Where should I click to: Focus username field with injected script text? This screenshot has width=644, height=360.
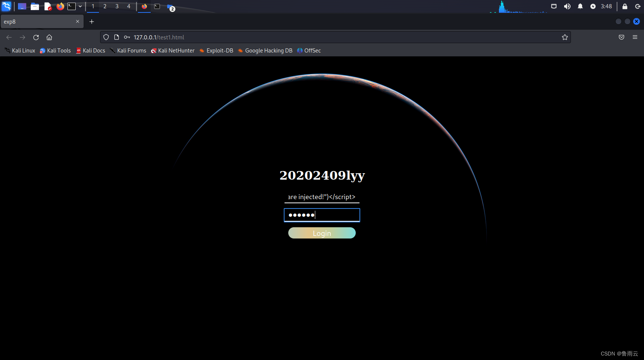coord(322,197)
